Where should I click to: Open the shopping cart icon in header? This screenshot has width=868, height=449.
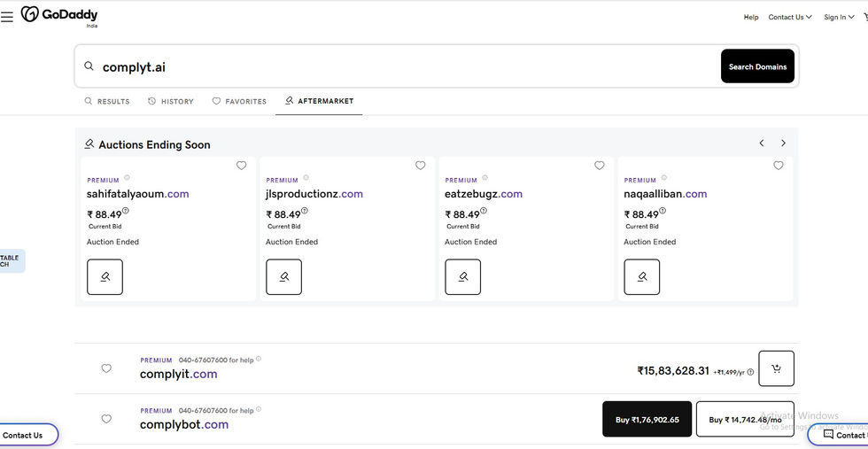(x=864, y=17)
